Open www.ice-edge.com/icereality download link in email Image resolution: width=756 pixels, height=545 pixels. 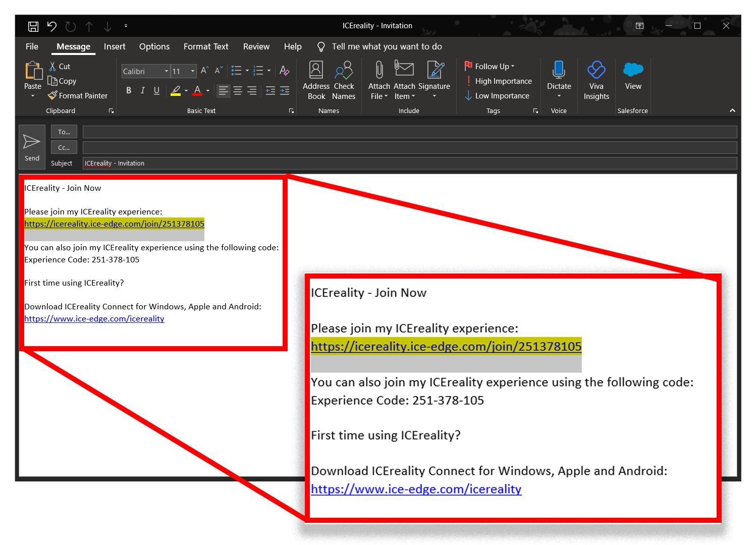(x=94, y=318)
